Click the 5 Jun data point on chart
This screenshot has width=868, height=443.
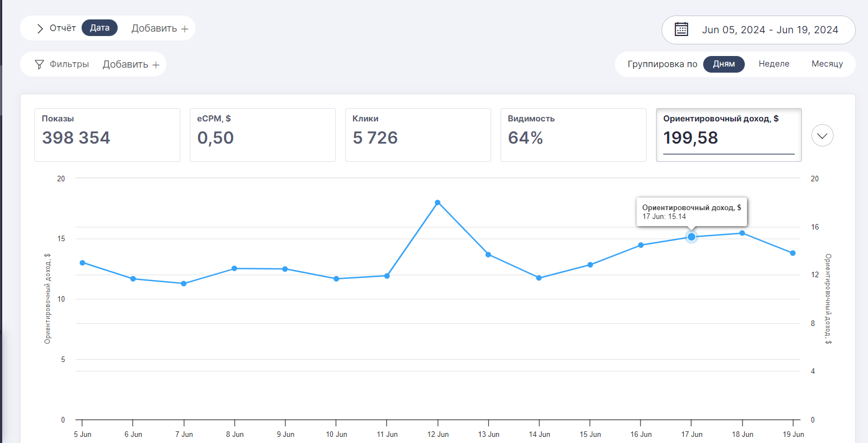point(82,263)
